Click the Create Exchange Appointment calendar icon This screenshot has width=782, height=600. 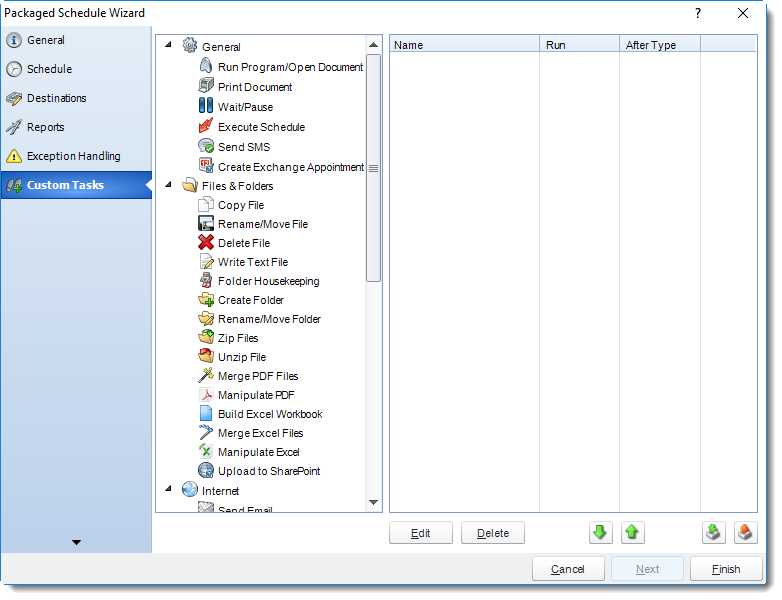(x=206, y=166)
